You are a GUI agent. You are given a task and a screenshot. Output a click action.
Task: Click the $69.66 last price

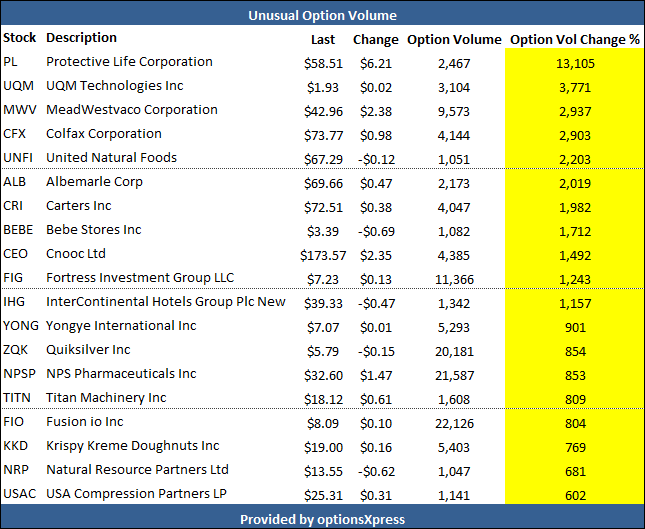coord(323,183)
